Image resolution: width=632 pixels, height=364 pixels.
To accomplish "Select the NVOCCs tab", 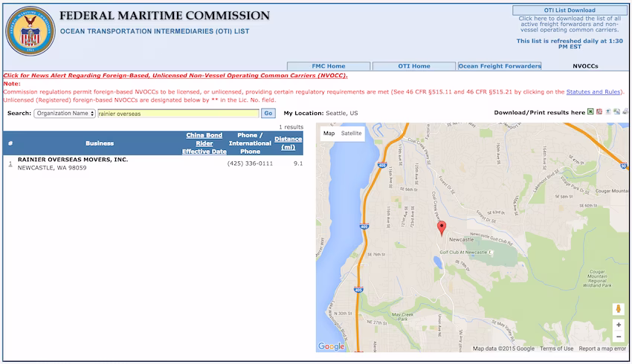I will (x=585, y=66).
